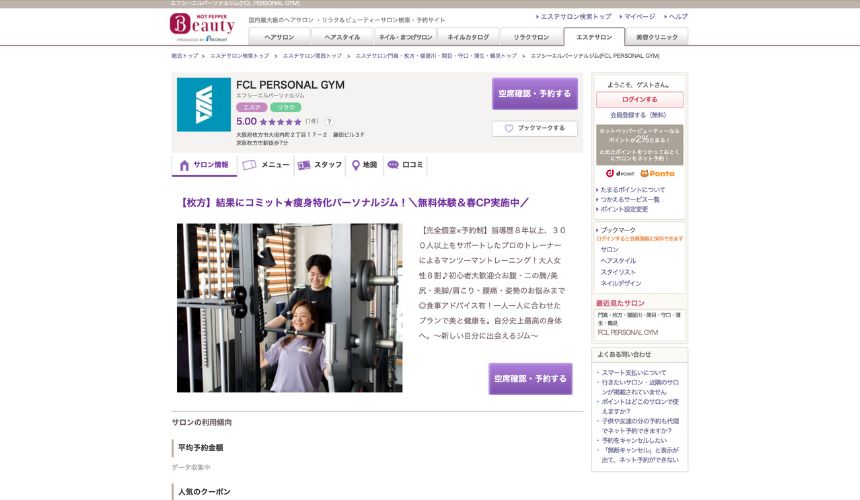Open 行きたいサロン・近隣のサロン FAQ link

(640, 387)
